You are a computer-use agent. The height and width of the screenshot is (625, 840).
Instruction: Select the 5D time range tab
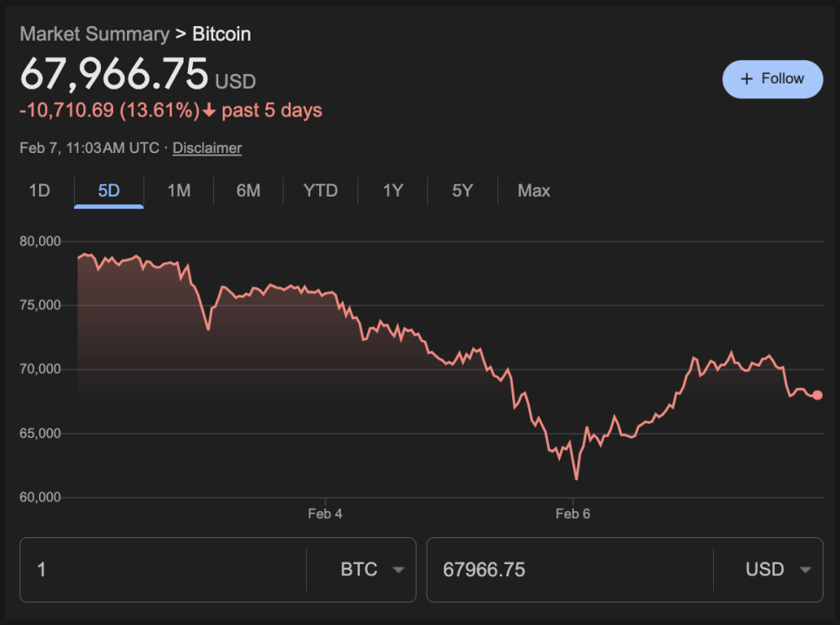coord(109,190)
